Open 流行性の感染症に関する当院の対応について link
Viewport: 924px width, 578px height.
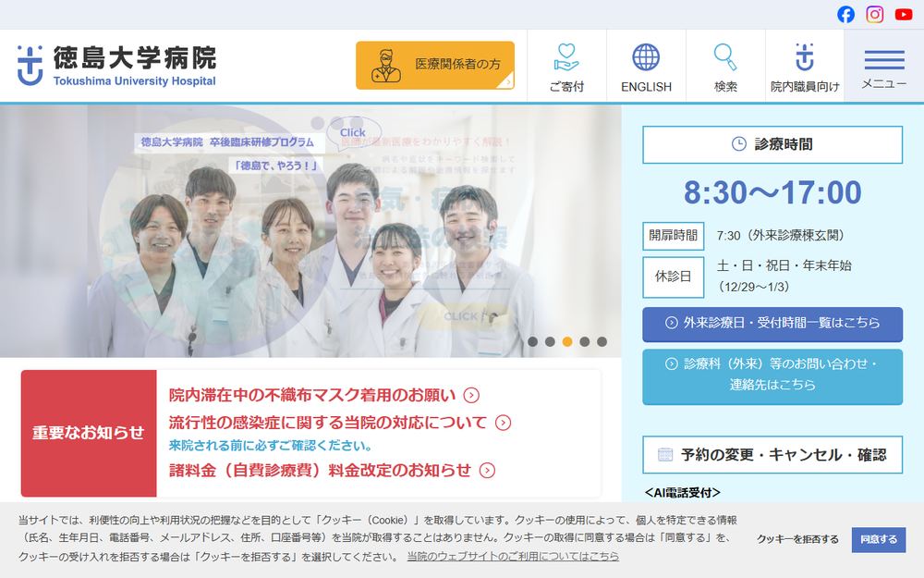click(328, 423)
